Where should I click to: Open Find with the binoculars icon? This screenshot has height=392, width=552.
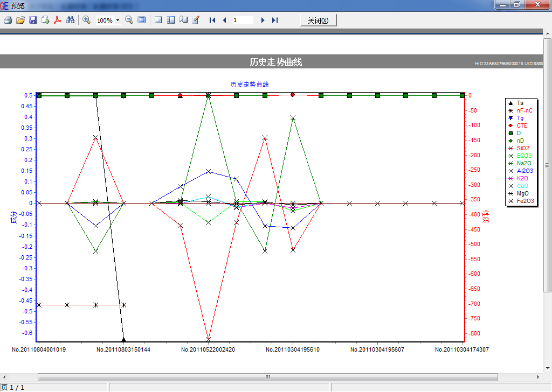point(71,20)
